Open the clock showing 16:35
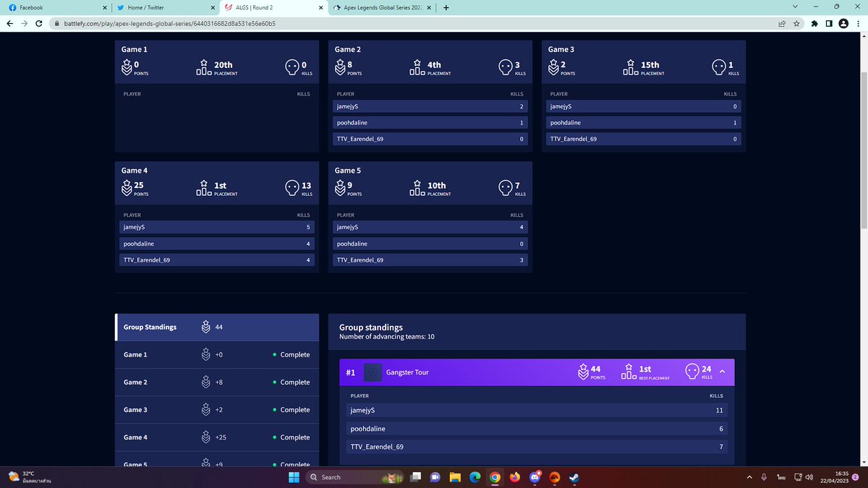 tap(835, 477)
